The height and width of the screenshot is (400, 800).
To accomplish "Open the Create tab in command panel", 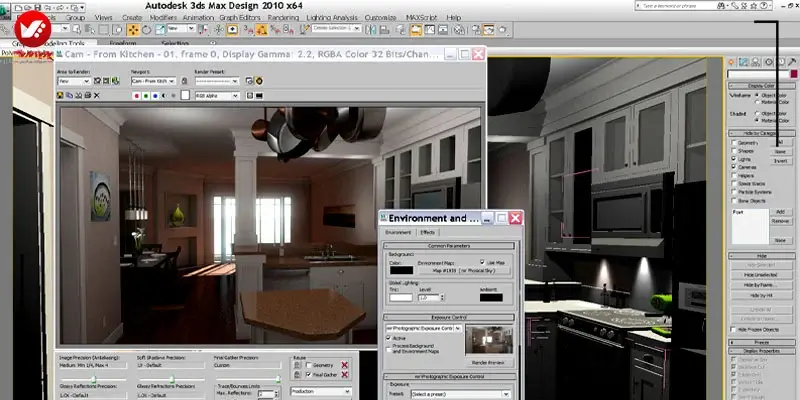I will [x=731, y=62].
